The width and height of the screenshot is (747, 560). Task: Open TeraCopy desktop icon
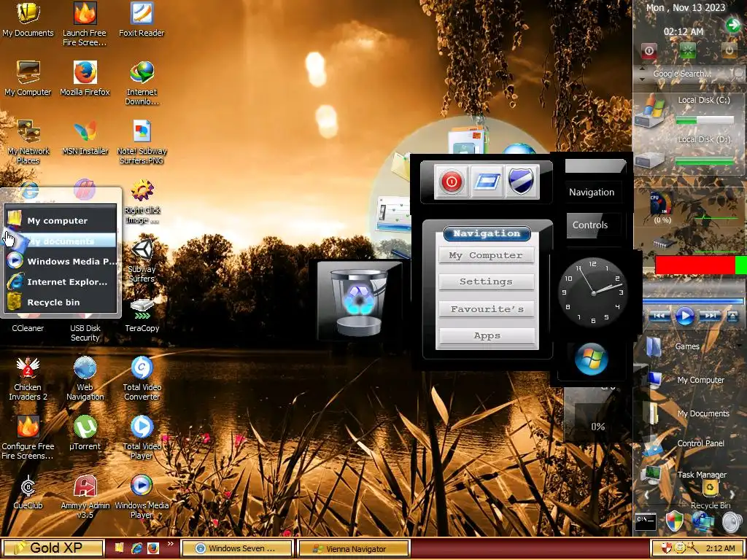point(142,315)
